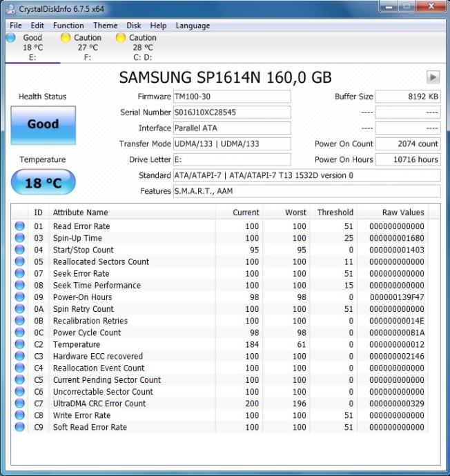Select the Hardware ECC recovered attribute name
Screen dimensions: 450x476
point(98,356)
